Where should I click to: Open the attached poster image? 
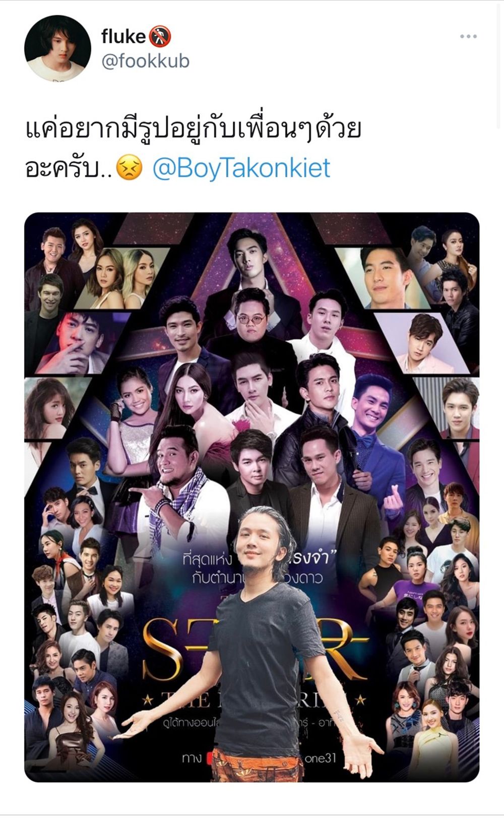coord(252,497)
